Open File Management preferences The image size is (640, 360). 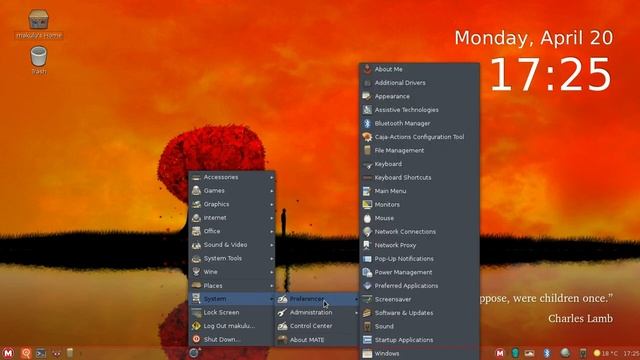(x=419, y=150)
